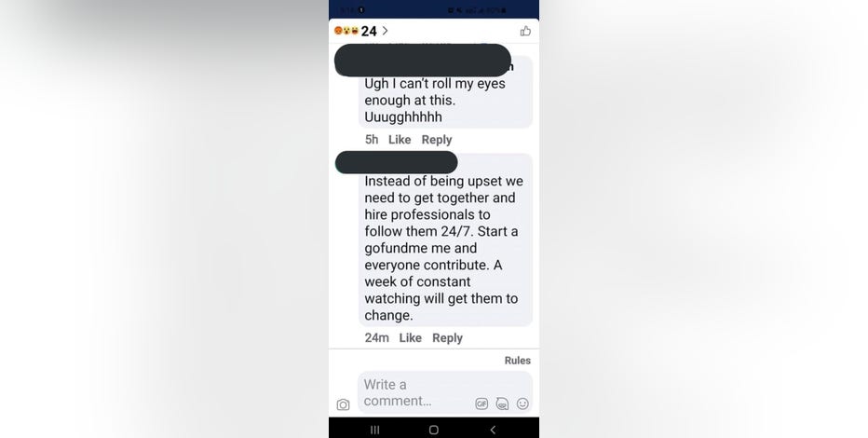Viewport: 868px width, 438px height.
Task: Open the sticker picker icon
Action: 502,404
